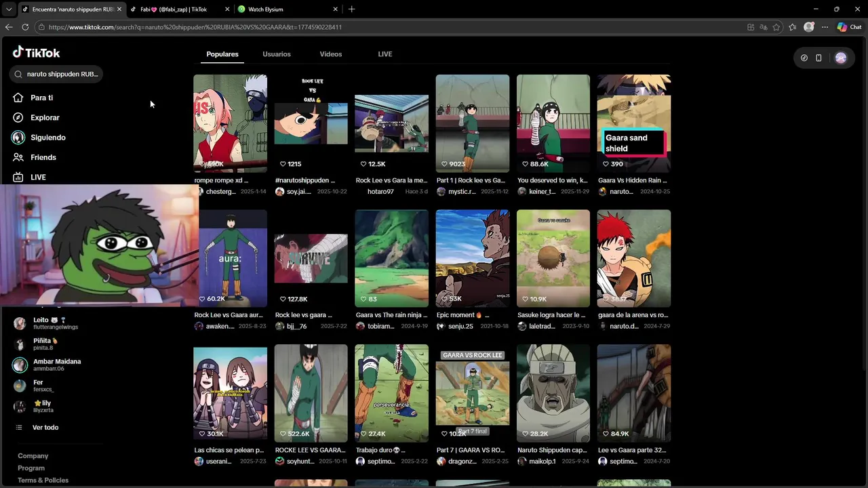Open the #narutoshippuden video with 1215 likes
Viewport: 868px width, 488px height.
point(311,123)
